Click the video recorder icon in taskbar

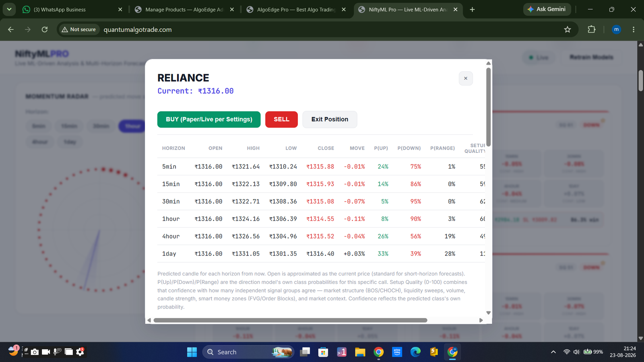click(x=46, y=352)
